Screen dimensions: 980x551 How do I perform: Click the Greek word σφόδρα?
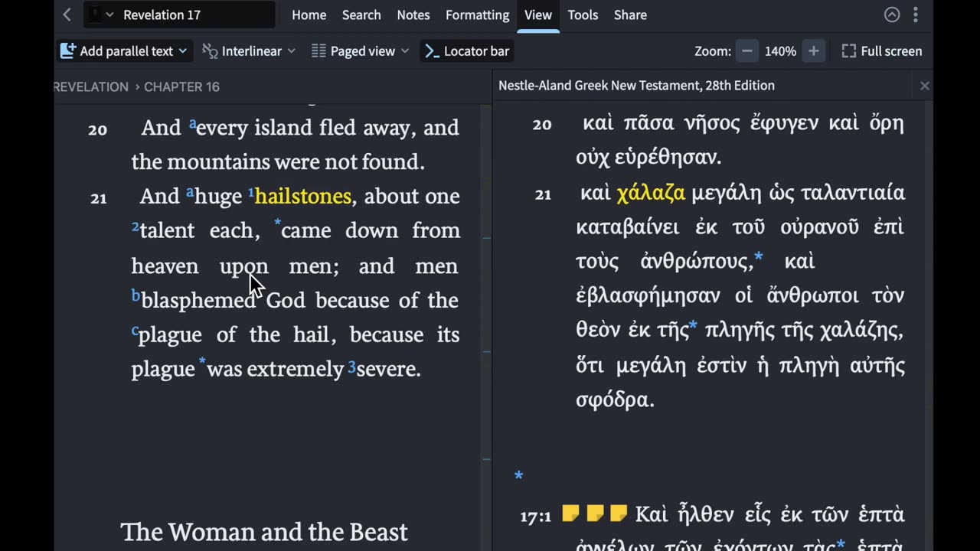point(615,400)
